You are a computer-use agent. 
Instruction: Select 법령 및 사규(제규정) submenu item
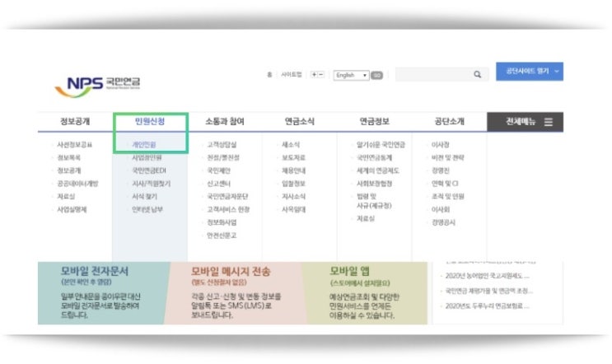pyautogui.click(x=374, y=201)
